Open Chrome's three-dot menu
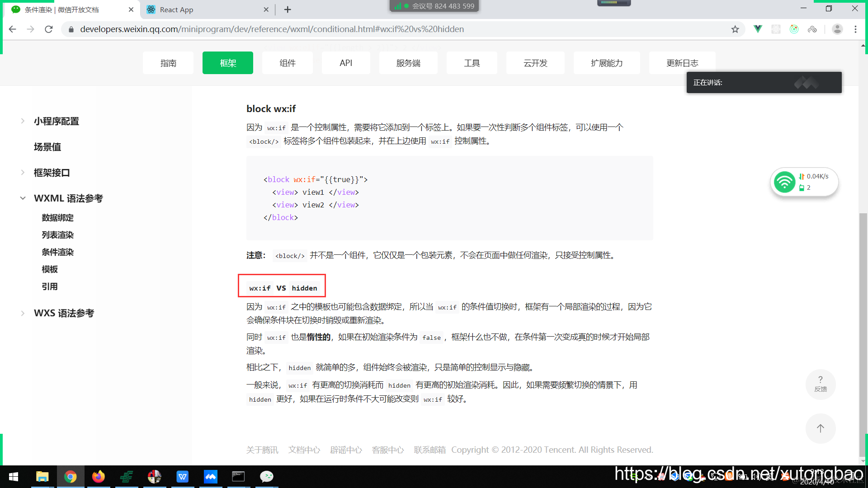Viewport: 868px width, 488px height. point(855,29)
